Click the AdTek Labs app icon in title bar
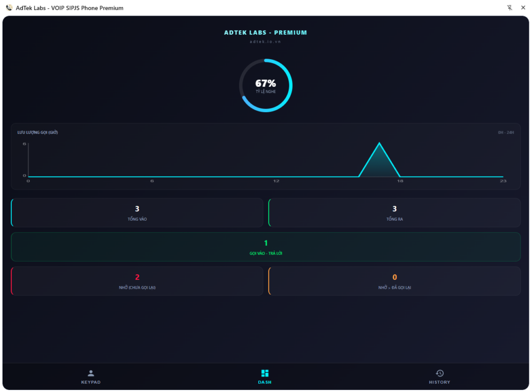This screenshot has width=532, height=392. pyautogui.click(x=9, y=8)
